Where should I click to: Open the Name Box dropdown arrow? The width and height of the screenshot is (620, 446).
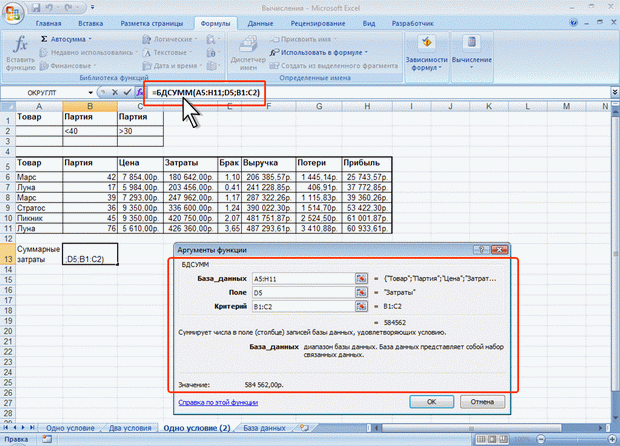[91, 93]
